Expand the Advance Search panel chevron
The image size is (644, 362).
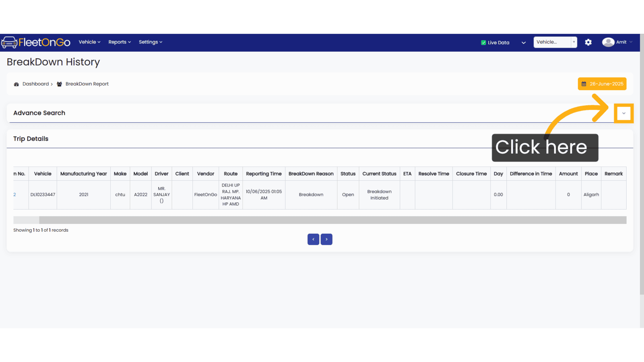(624, 113)
